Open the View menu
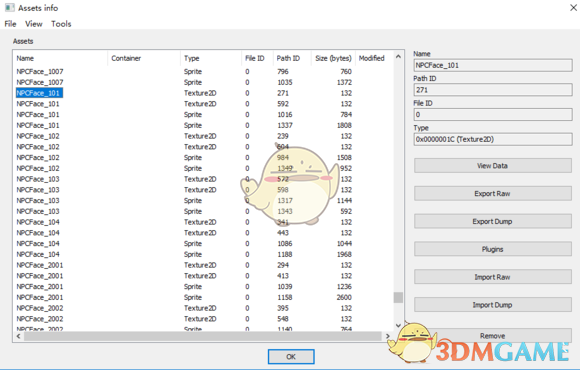The height and width of the screenshot is (370, 580). [34, 24]
